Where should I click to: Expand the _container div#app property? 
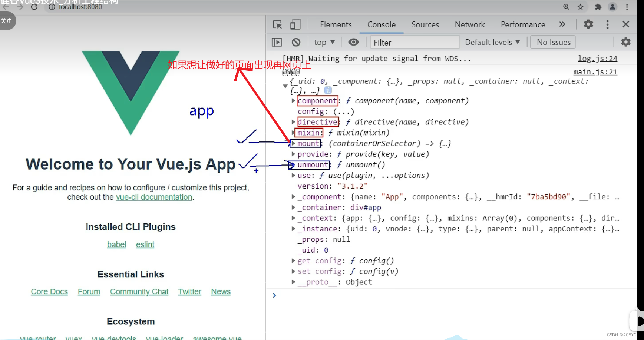pos(293,207)
